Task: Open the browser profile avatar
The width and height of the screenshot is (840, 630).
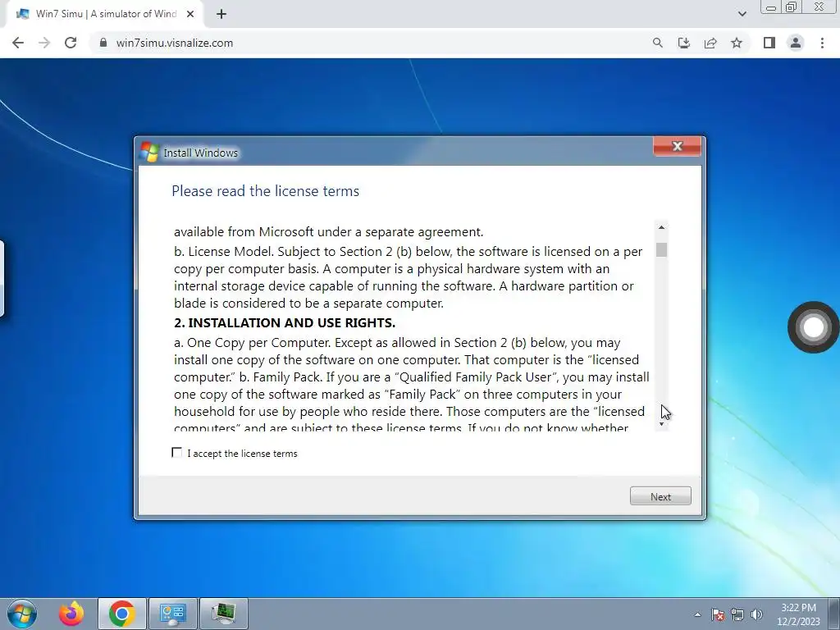Action: (796, 43)
